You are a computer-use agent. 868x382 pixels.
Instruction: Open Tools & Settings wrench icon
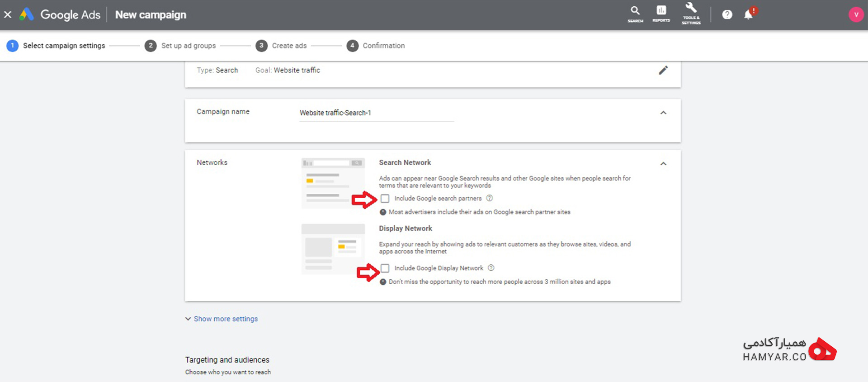coord(691,14)
